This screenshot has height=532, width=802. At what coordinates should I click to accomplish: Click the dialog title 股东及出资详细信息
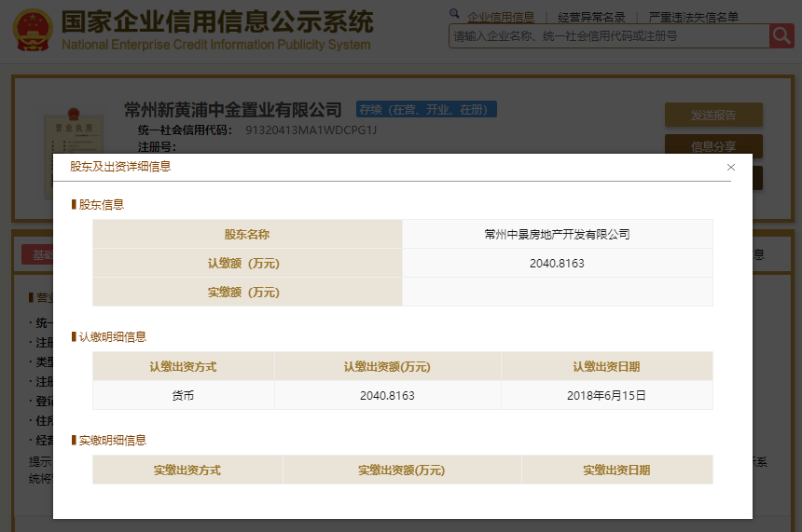pyautogui.click(x=120, y=166)
